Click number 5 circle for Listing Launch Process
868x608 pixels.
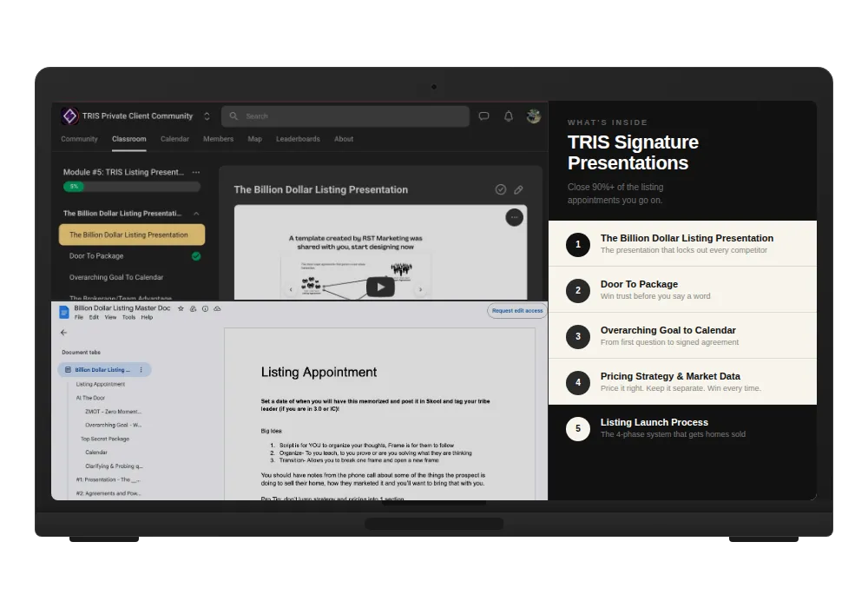[x=578, y=428]
